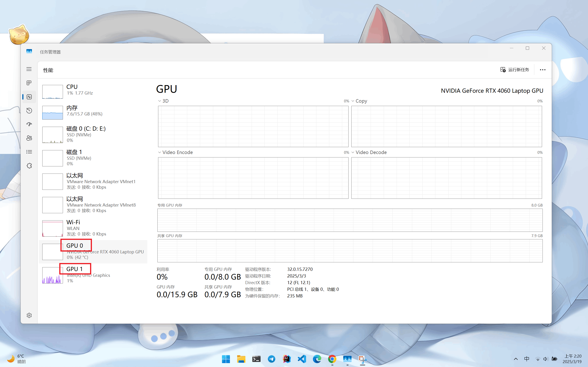Click the memory mini usage graph thumbnail
588x367 pixels.
tap(52, 113)
